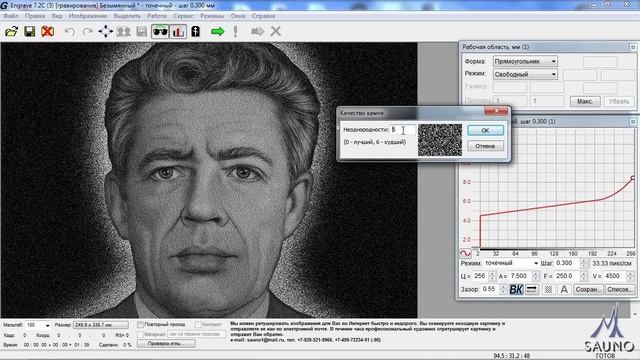This screenshot has height=360, width=640.
Task: Toggle the Материал checkbox
Action: tap(140, 334)
